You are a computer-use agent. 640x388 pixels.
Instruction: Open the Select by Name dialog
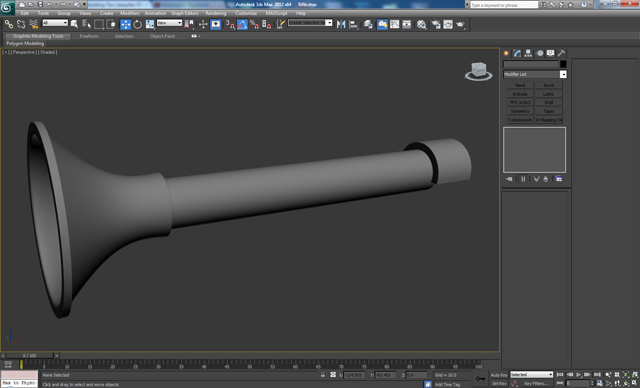tap(86, 24)
